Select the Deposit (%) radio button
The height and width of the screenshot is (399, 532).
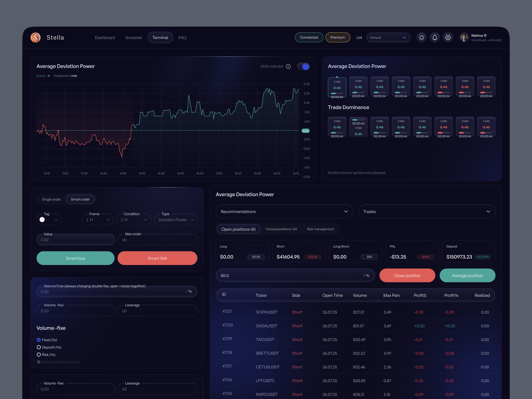click(x=39, y=347)
